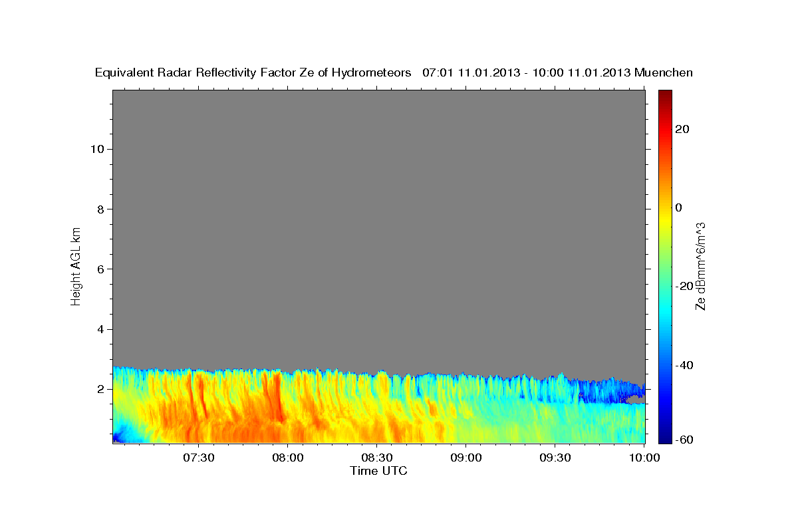Click the '08:30' time tick label

click(376, 458)
